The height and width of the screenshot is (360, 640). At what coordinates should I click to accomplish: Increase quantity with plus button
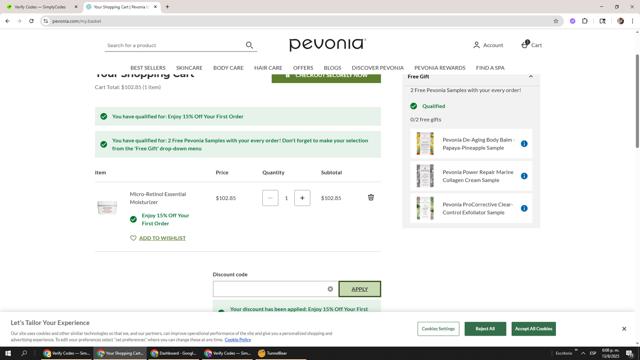[x=302, y=198]
